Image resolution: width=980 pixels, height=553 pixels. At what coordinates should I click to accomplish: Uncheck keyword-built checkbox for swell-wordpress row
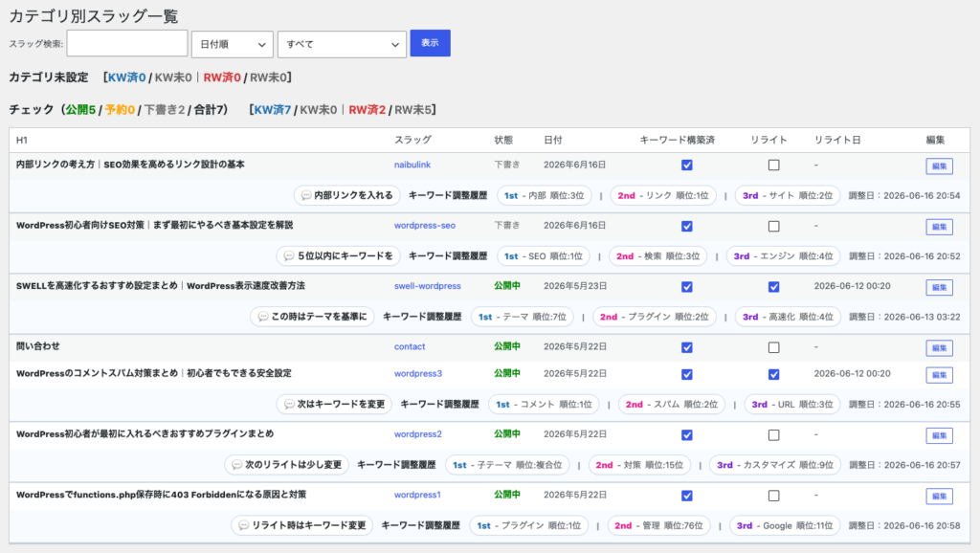[687, 287]
